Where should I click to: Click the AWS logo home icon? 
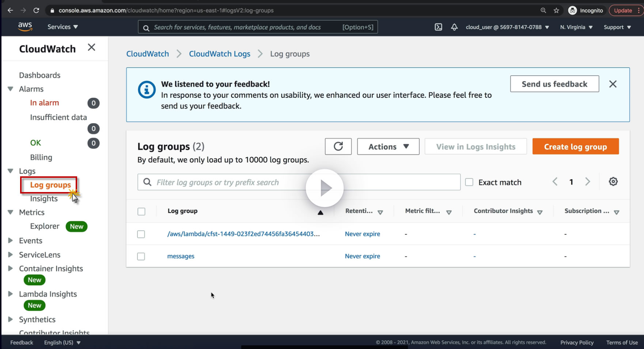pyautogui.click(x=25, y=27)
